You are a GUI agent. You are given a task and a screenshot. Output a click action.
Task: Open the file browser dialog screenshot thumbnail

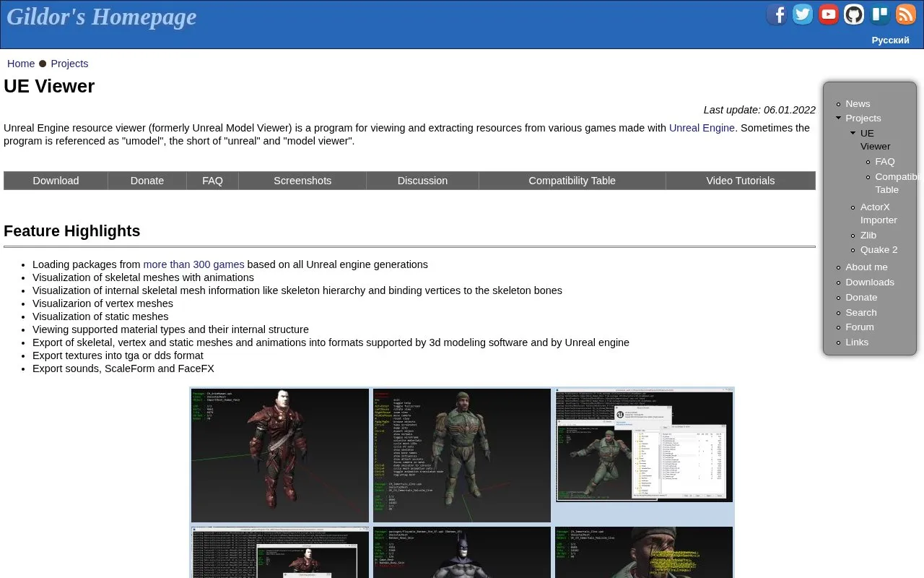[644, 445]
